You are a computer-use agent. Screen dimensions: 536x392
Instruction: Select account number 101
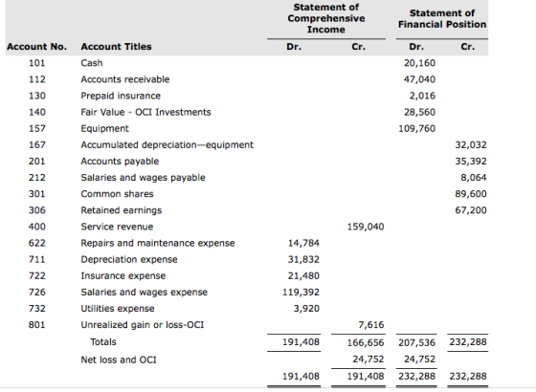pyautogui.click(x=37, y=63)
